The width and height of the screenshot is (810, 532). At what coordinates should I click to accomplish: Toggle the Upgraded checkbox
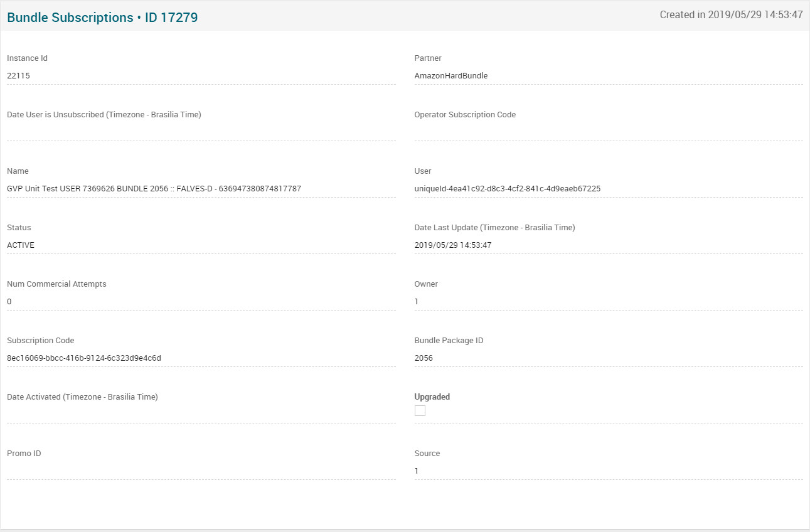pyautogui.click(x=420, y=410)
